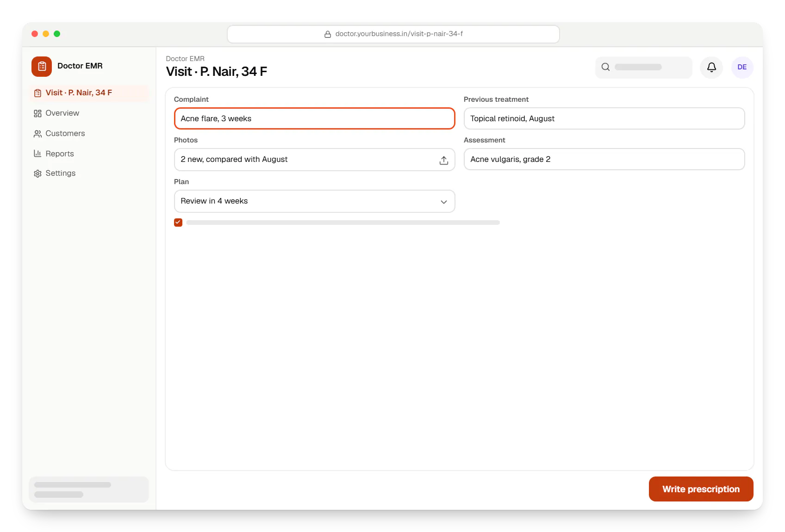Screen dimensions: 785x532
Task: Toggle the checked box below Plan
Action: 178,223
